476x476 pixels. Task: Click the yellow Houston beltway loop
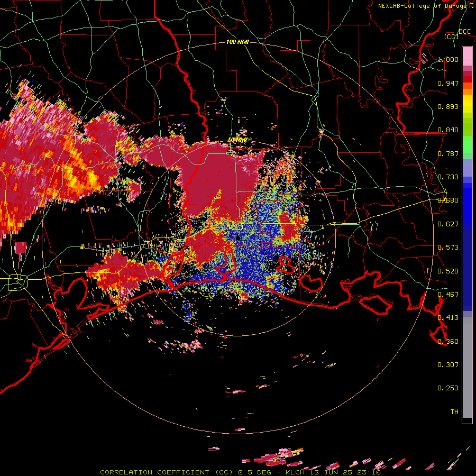coord(17,282)
